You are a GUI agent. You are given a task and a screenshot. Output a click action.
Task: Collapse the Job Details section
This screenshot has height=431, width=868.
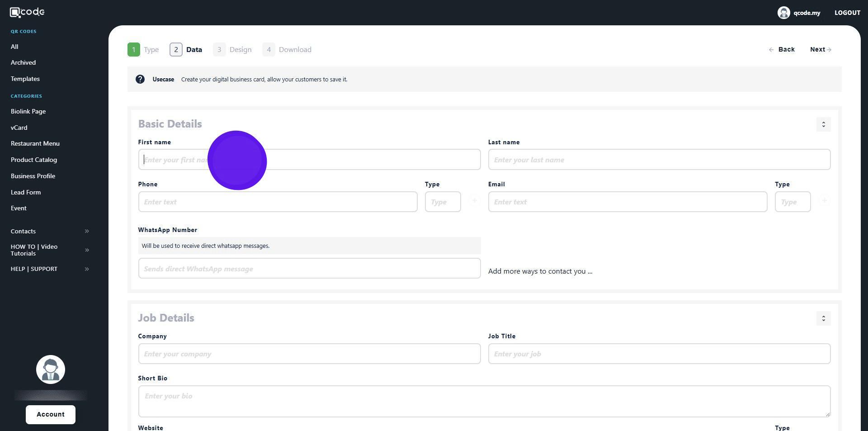tap(823, 318)
